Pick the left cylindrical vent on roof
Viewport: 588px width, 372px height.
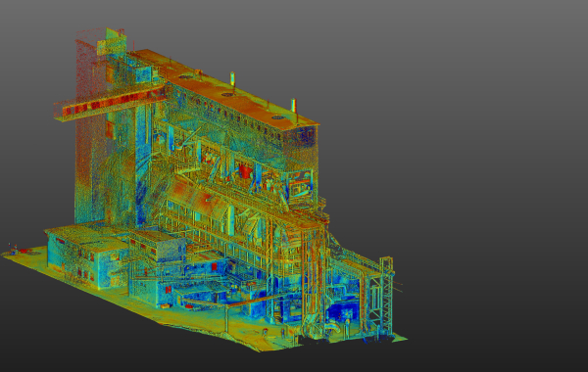tap(232, 78)
